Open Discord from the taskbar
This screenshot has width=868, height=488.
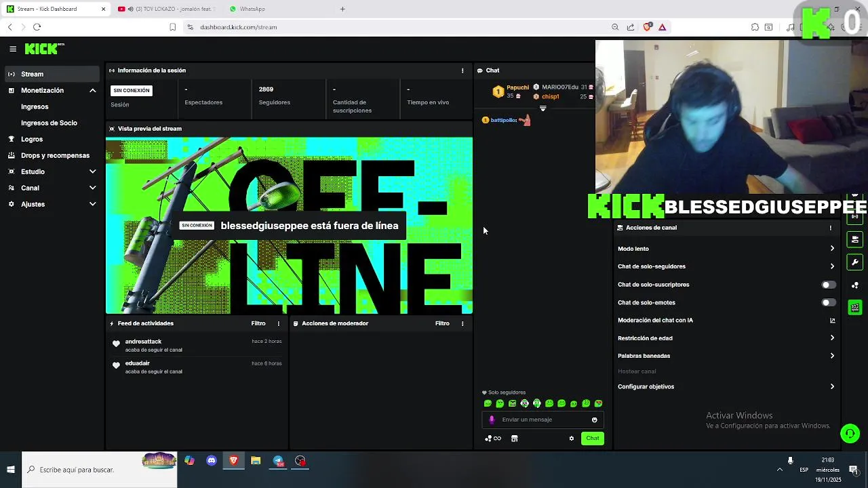[212, 461]
